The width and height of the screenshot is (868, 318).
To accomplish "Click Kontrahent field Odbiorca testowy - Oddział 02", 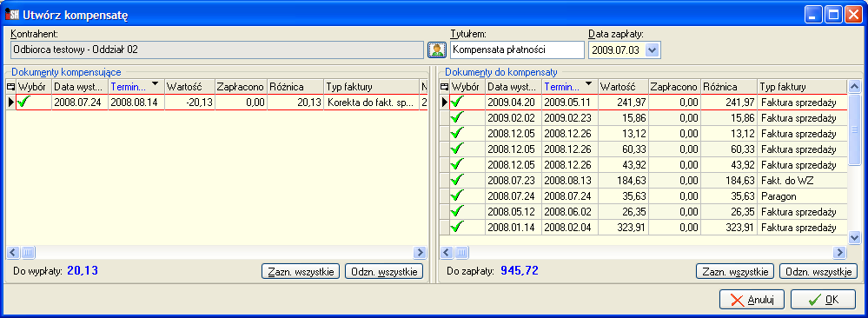I will 217,50.
